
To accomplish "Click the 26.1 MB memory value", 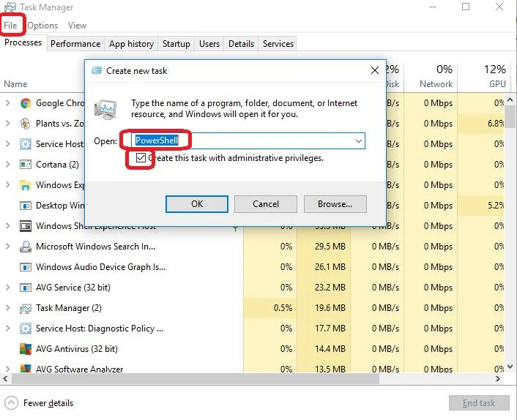I will (x=330, y=267).
